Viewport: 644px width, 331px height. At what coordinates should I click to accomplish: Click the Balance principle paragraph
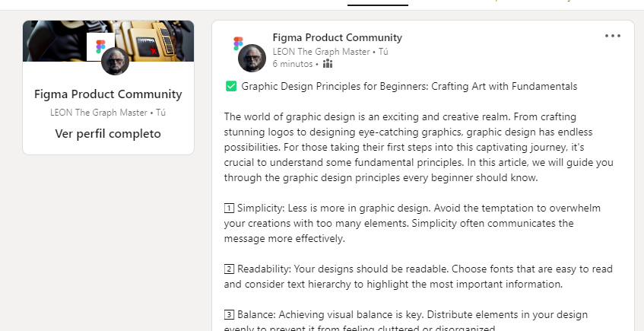[x=406, y=322]
